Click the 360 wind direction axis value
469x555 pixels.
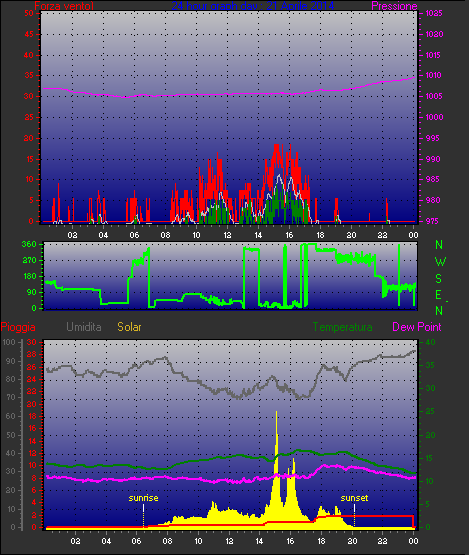[x=29, y=244]
